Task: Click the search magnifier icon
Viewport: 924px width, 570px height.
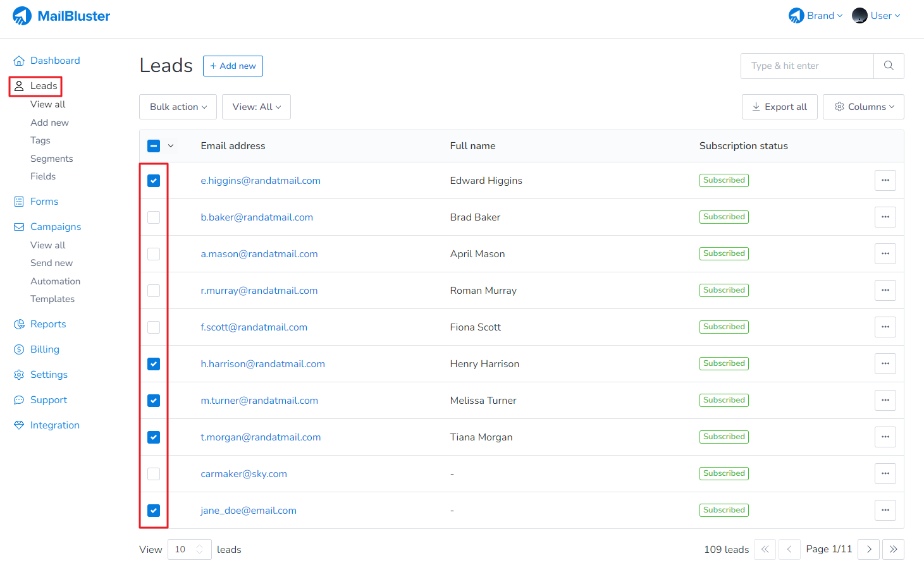Action: (x=889, y=66)
